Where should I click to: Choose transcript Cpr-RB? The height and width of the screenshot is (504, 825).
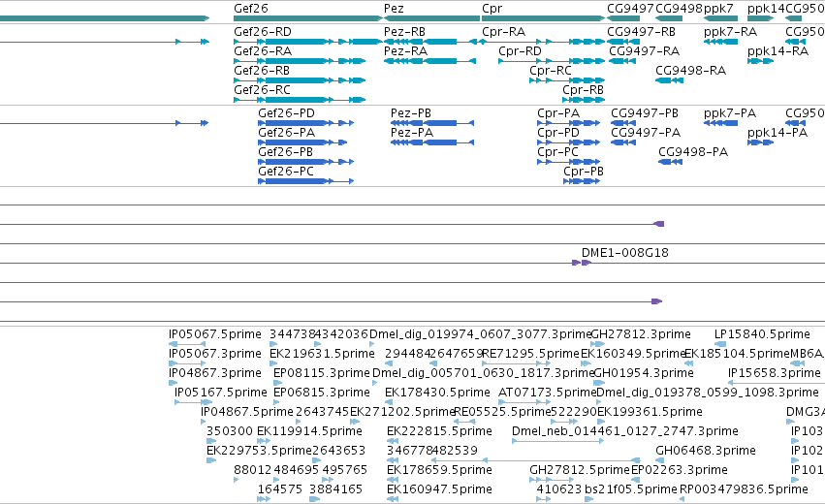click(583, 90)
